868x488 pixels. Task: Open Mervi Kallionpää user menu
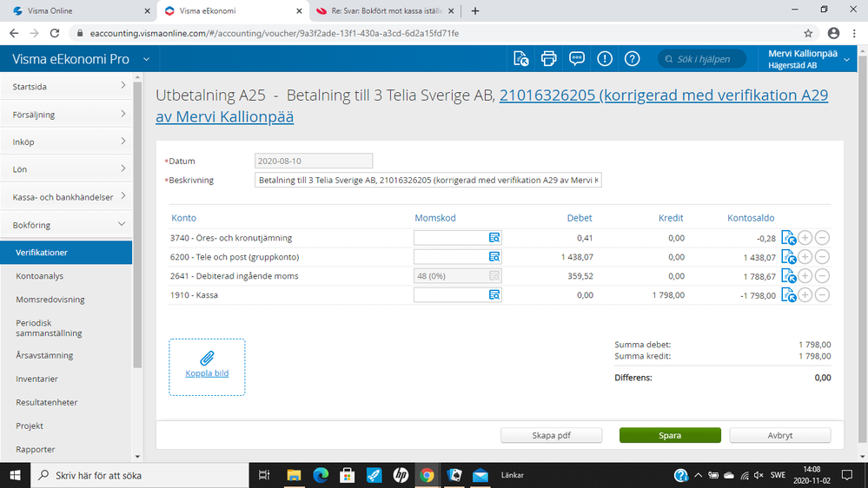coord(808,59)
